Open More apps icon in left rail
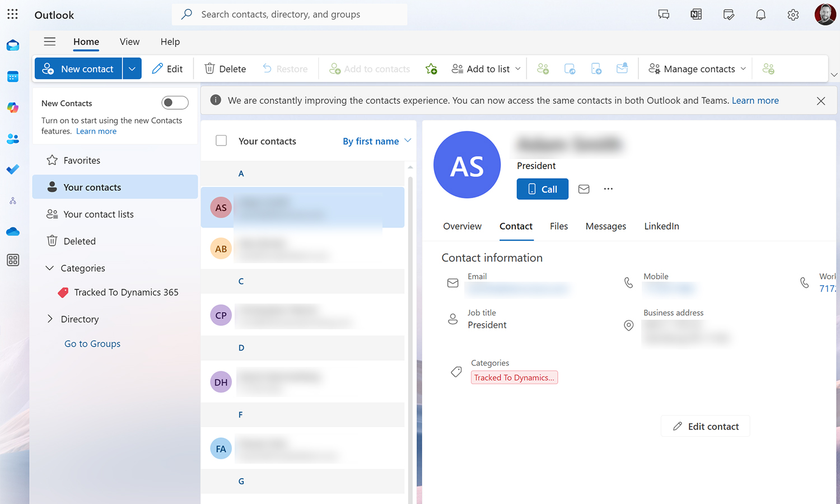This screenshot has height=504, width=840. [13, 260]
